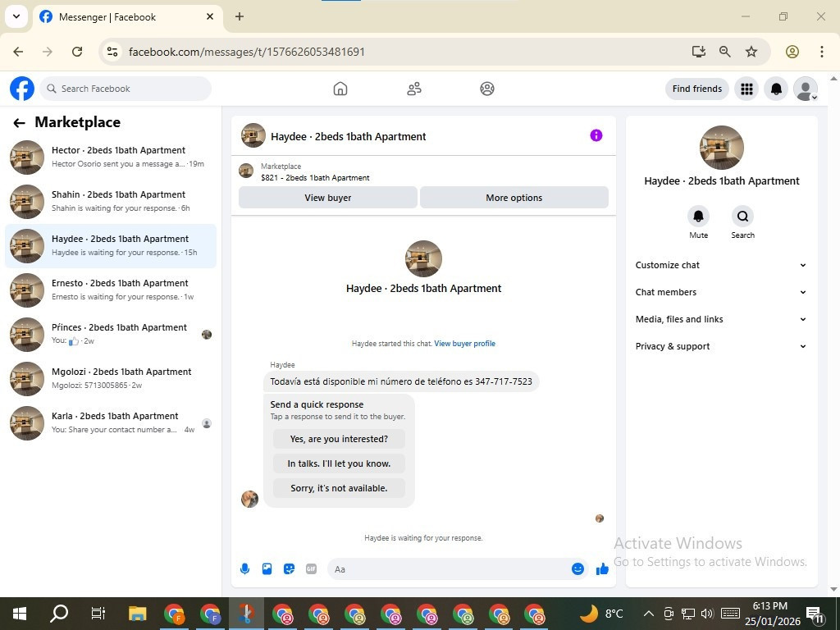Image resolution: width=840 pixels, height=630 pixels.
Task: Open Windows taskbar search
Action: click(x=59, y=614)
